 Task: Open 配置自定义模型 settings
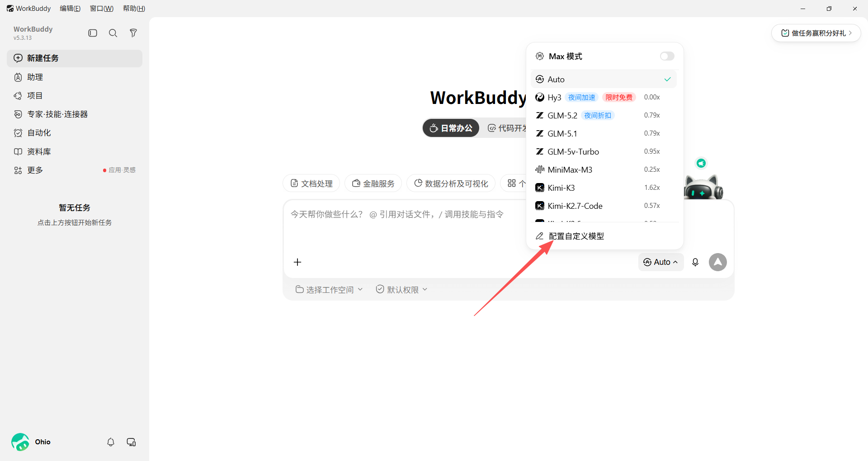pos(604,236)
